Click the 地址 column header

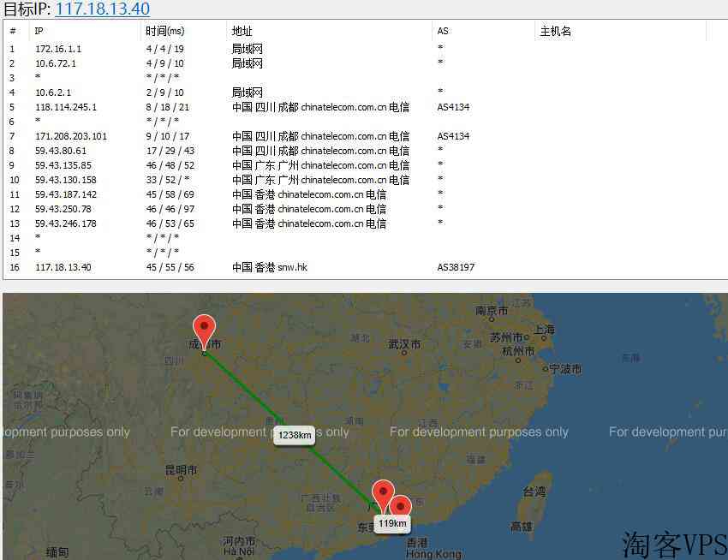point(242,32)
